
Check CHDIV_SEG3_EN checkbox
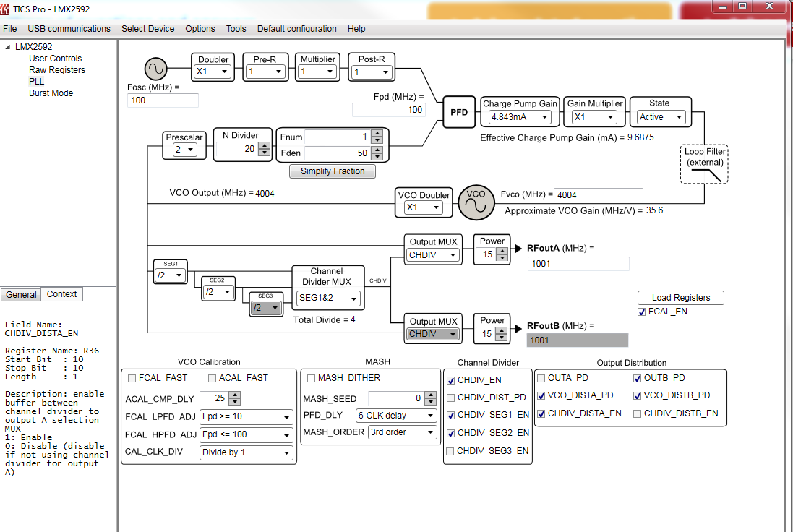click(450, 451)
